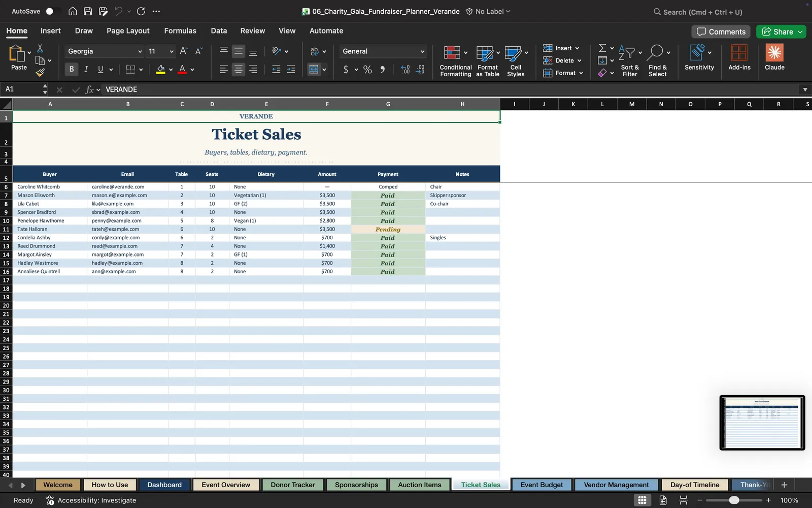Increase decimal places
The height and width of the screenshot is (508, 812).
point(405,70)
